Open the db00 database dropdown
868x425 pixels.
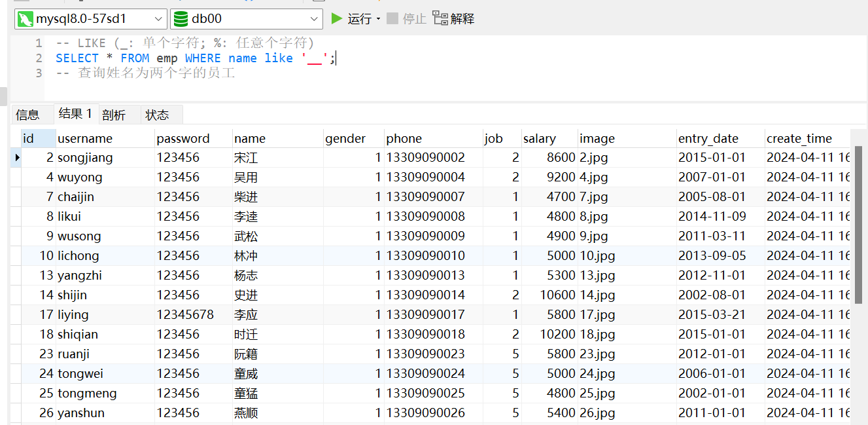click(x=313, y=18)
